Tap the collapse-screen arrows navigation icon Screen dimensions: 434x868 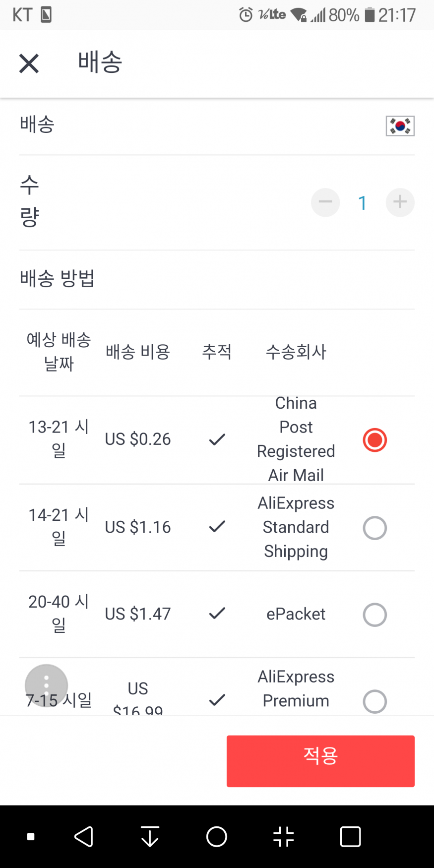[284, 837]
